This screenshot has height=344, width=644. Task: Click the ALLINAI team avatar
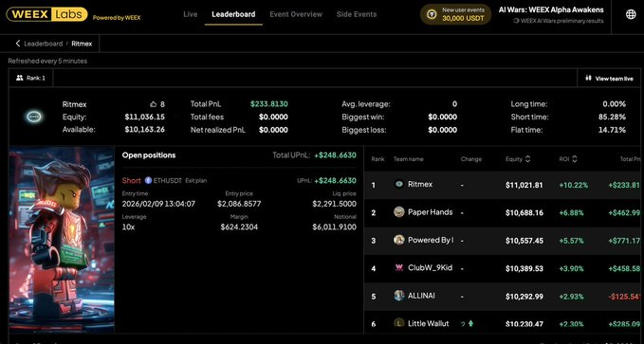coord(398,296)
